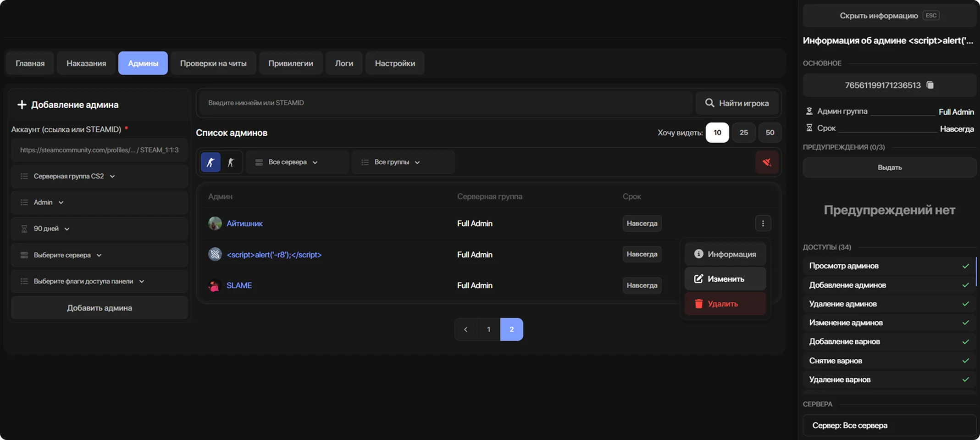Toggle Добавление админов permission
Viewport: 980px width, 440px height.
(888, 285)
